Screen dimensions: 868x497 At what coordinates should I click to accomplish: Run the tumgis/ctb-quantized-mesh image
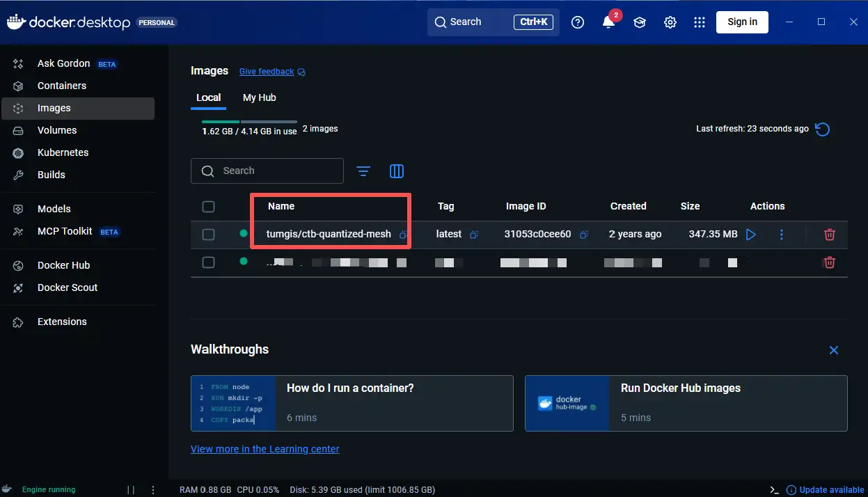pos(750,235)
